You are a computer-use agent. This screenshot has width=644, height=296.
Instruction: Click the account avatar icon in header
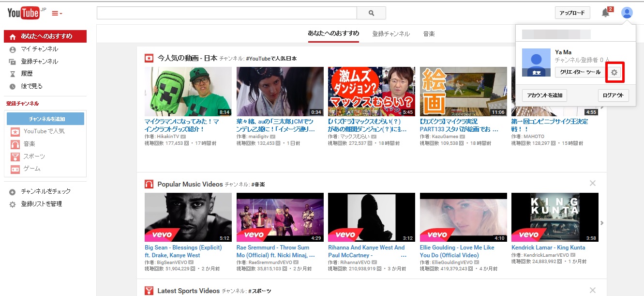pos(627,13)
